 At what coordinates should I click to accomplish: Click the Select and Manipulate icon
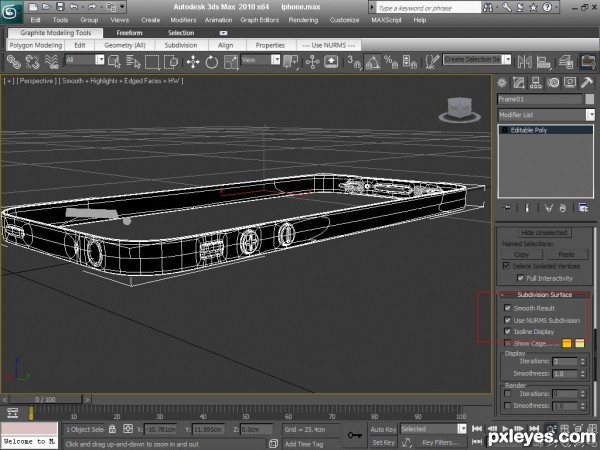click(312, 62)
